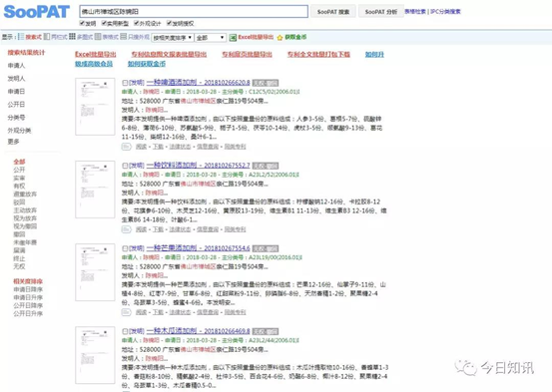Toggle the 实用新型 checkbox
The width and height of the screenshot is (552, 392).
tap(104, 23)
